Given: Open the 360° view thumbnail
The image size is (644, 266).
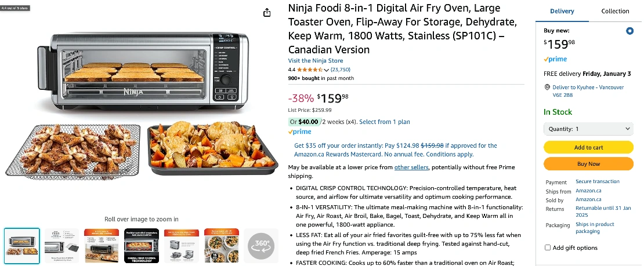Looking at the screenshot, I should (x=261, y=245).
